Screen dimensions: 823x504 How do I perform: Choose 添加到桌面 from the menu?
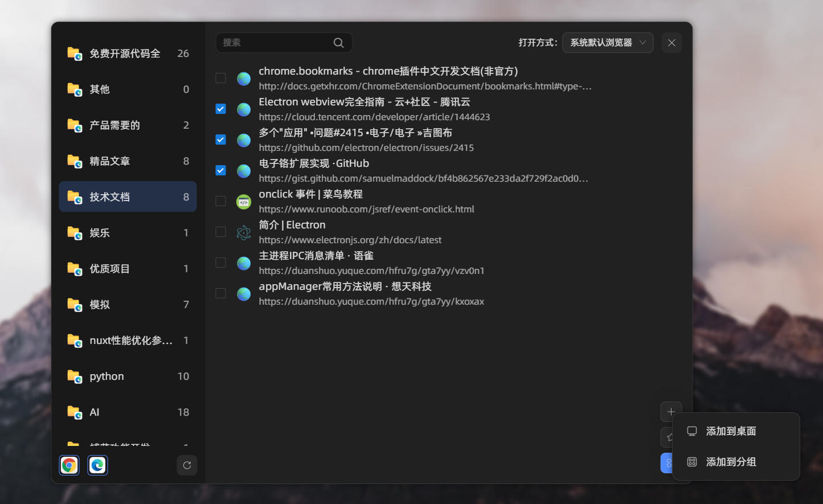tap(731, 431)
